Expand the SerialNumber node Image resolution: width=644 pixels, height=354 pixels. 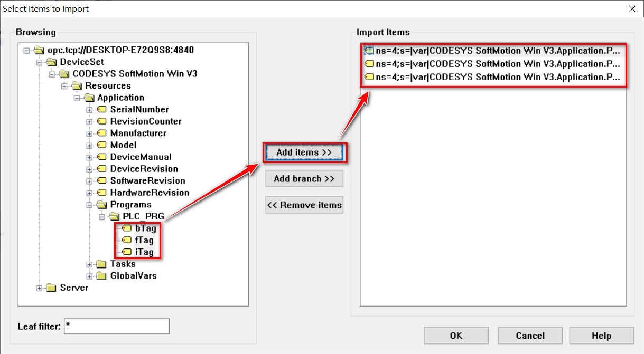(89, 110)
